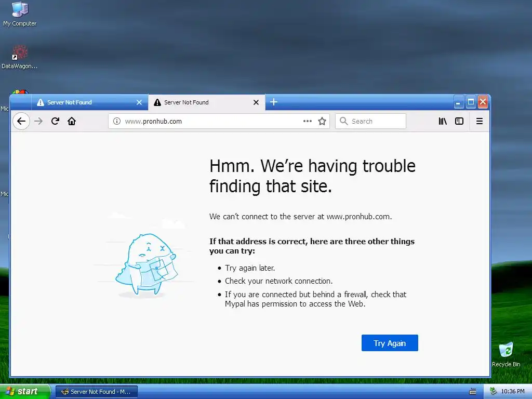Open the browser home page
Screen dimensions: 532x399
(72, 121)
